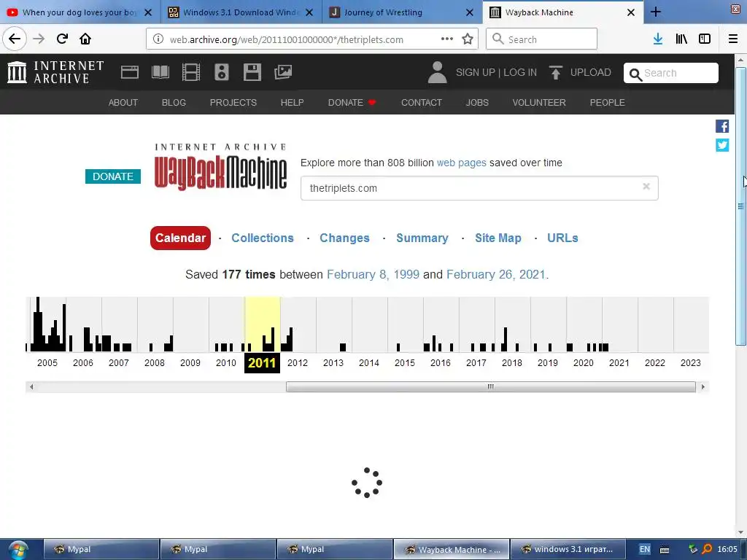
Task: Open the JOBS menu item
Action: pyautogui.click(x=477, y=102)
